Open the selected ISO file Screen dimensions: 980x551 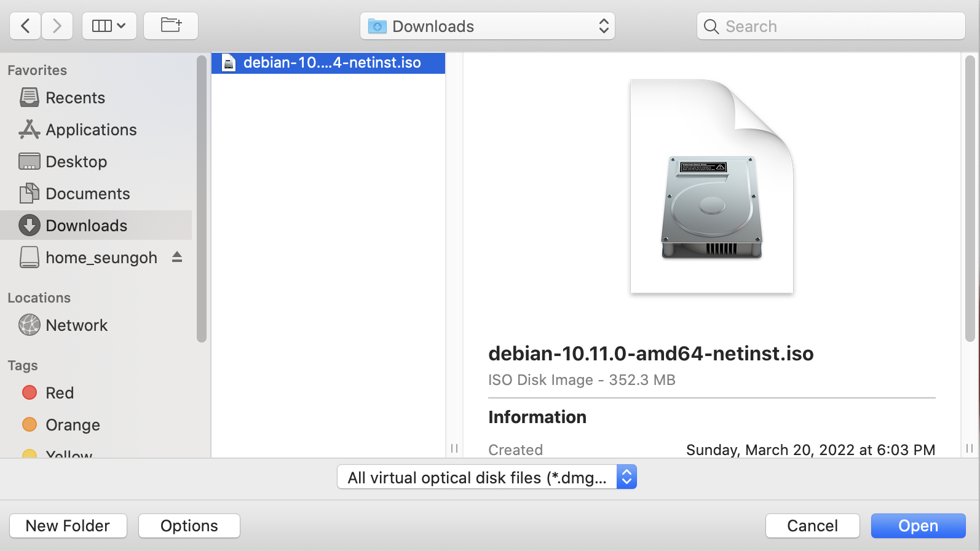click(x=919, y=526)
